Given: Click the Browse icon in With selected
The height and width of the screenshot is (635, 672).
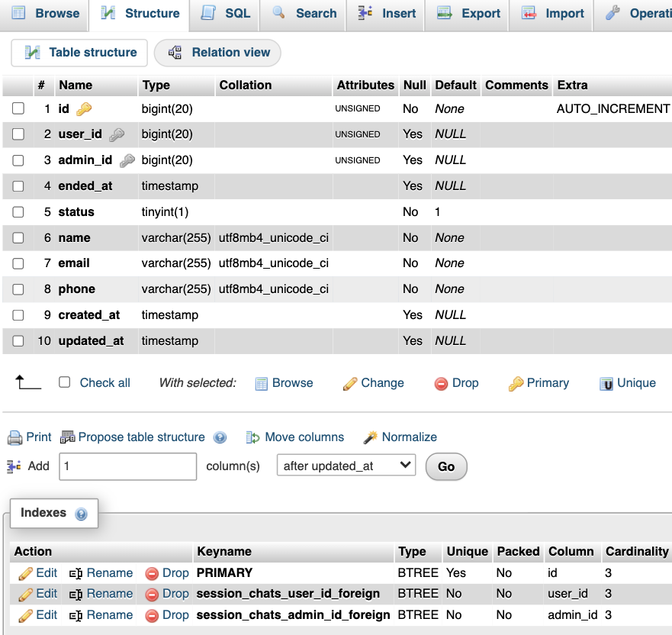Looking at the screenshot, I should click(x=262, y=384).
